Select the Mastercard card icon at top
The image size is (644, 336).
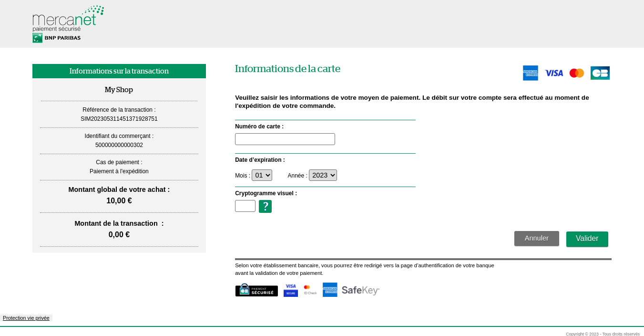(577, 73)
